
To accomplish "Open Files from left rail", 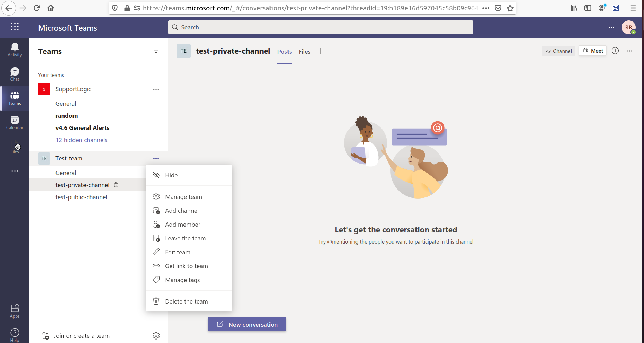I will (15, 147).
